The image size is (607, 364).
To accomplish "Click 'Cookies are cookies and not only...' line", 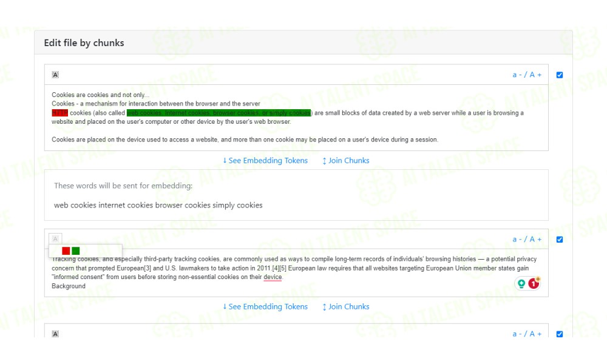I will 100,95.
